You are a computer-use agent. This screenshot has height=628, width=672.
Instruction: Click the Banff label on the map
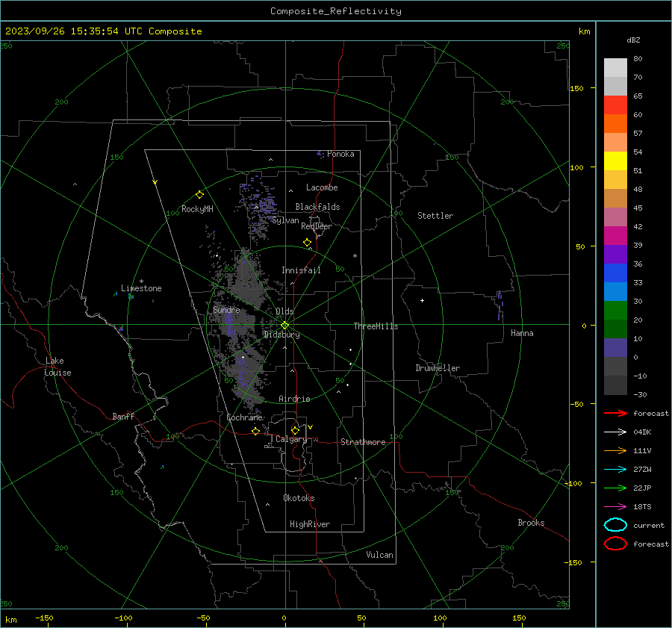[x=123, y=417]
